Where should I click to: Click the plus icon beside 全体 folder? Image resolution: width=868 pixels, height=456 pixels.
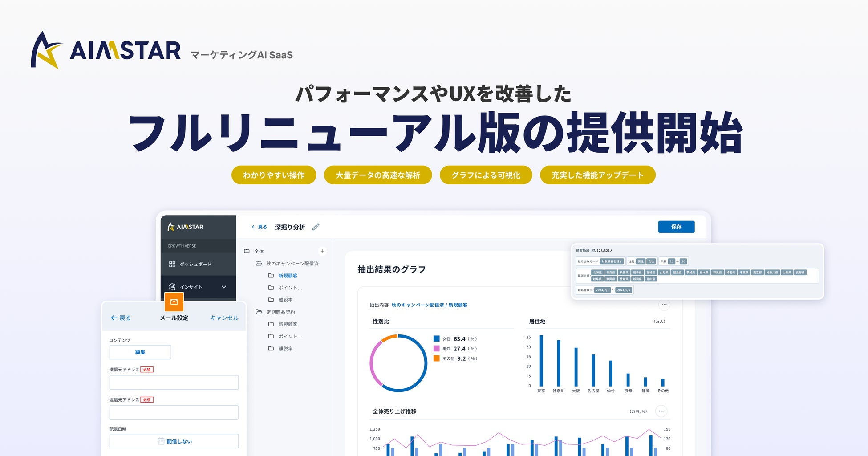point(323,251)
